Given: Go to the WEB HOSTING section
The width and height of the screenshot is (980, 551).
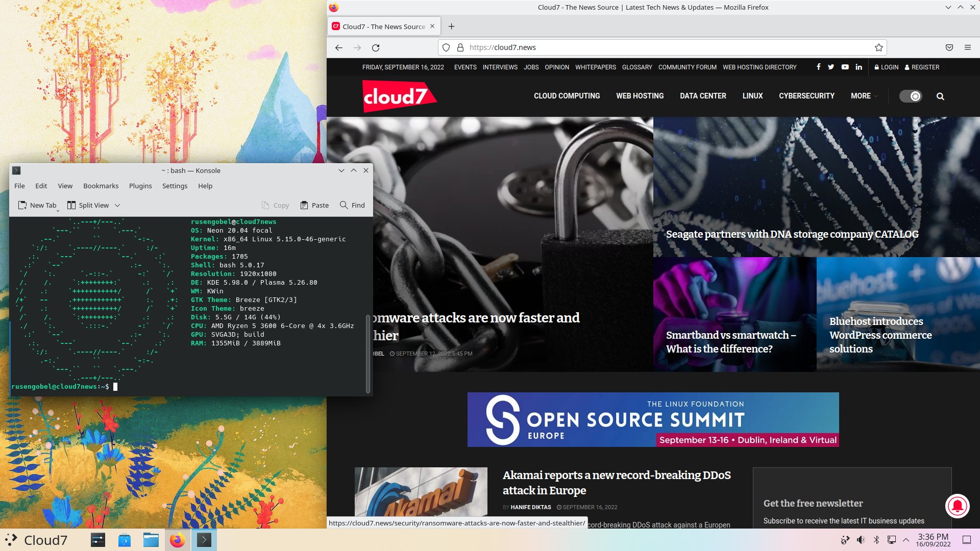Looking at the screenshot, I should point(640,96).
